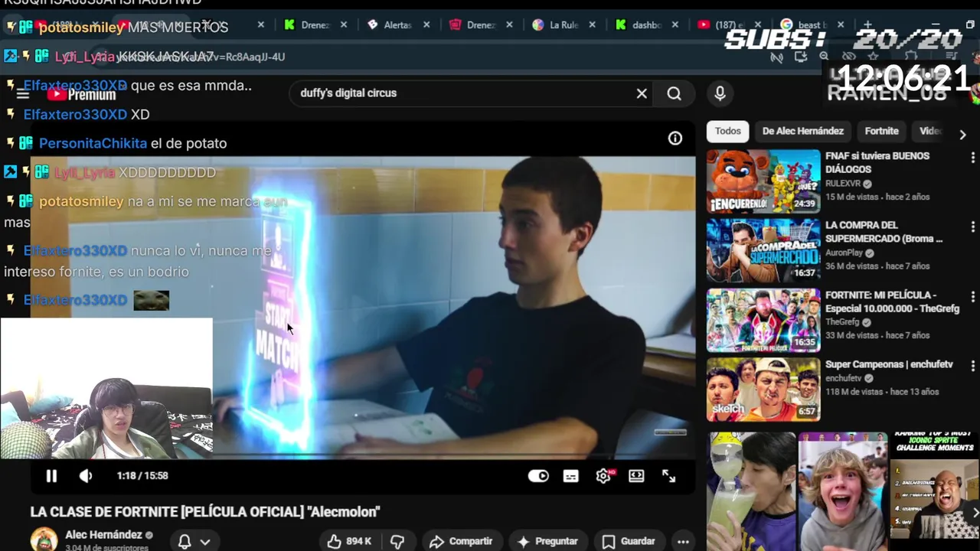Open a new browser tab with plus
Image resolution: width=980 pixels, height=551 pixels.
pos(867,24)
